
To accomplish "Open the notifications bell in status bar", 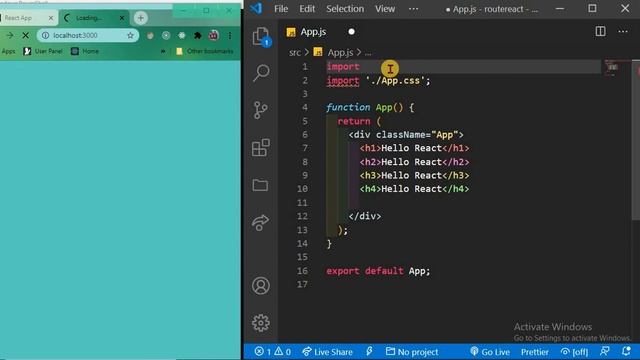I will [626, 351].
